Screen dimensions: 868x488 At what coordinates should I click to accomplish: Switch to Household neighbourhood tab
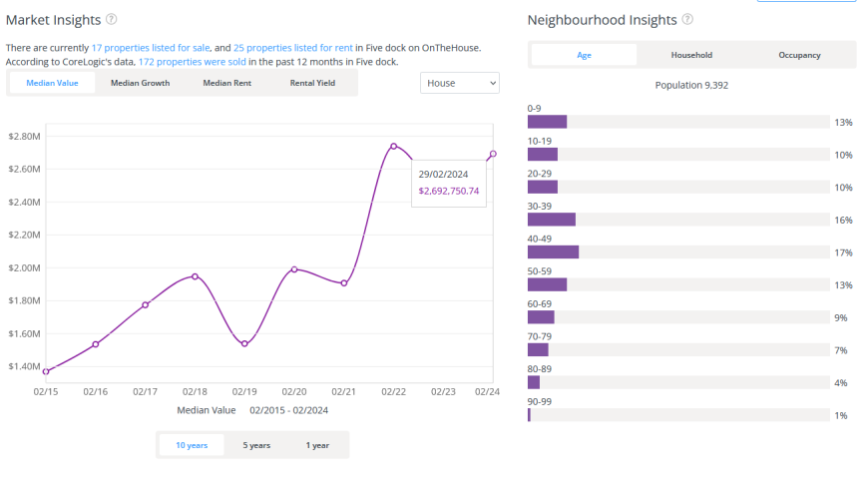pyautogui.click(x=691, y=55)
